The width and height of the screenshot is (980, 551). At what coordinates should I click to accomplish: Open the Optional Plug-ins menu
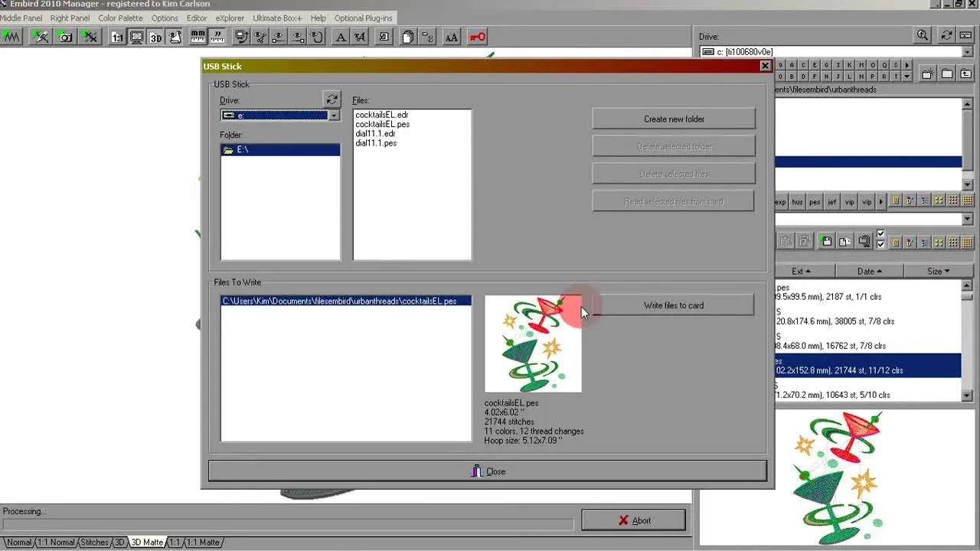pos(364,18)
